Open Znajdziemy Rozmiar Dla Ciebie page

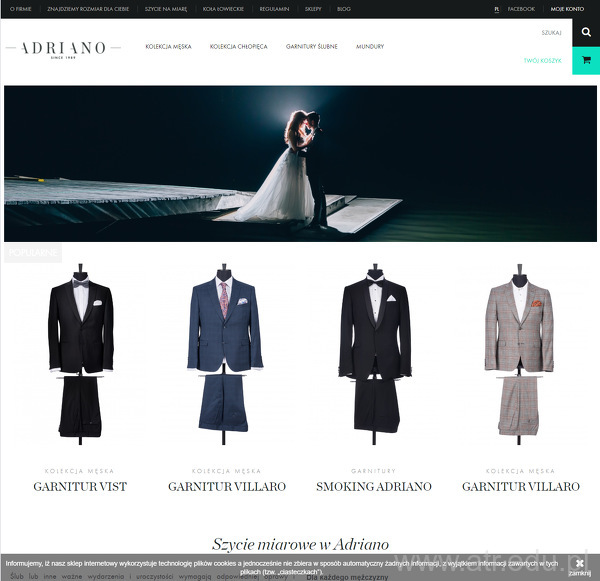88,9
